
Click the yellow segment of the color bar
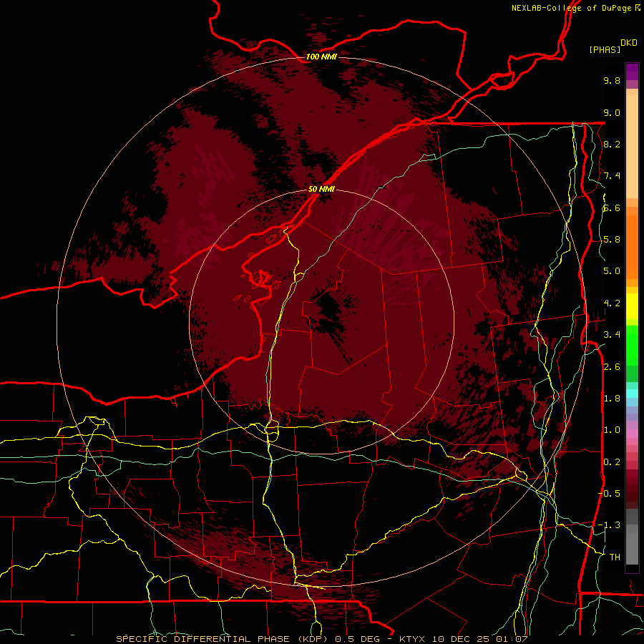click(x=632, y=306)
